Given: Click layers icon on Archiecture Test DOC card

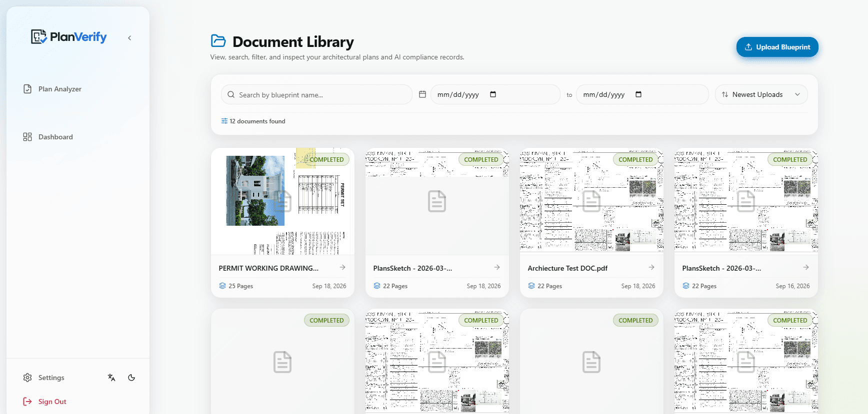Looking at the screenshot, I should [x=531, y=286].
